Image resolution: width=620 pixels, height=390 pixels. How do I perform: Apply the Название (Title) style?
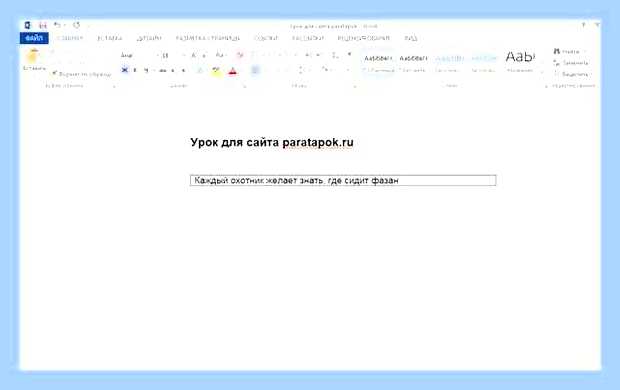click(x=520, y=62)
